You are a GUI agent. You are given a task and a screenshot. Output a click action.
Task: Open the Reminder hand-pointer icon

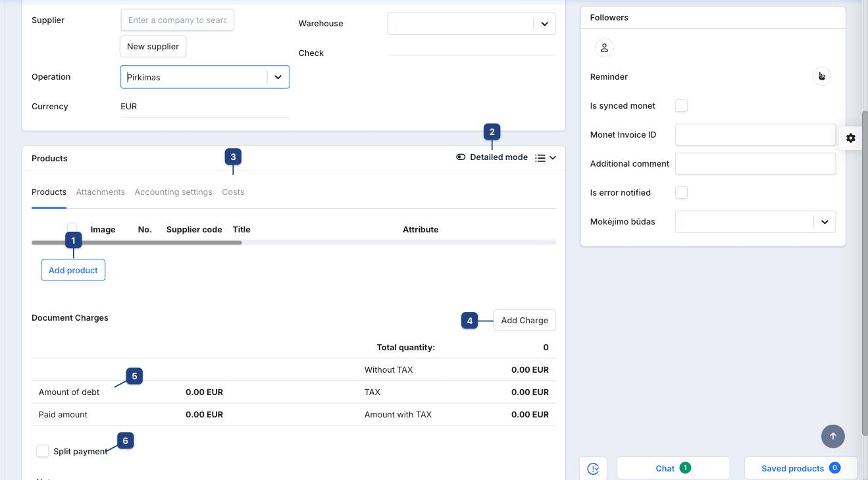(821, 76)
